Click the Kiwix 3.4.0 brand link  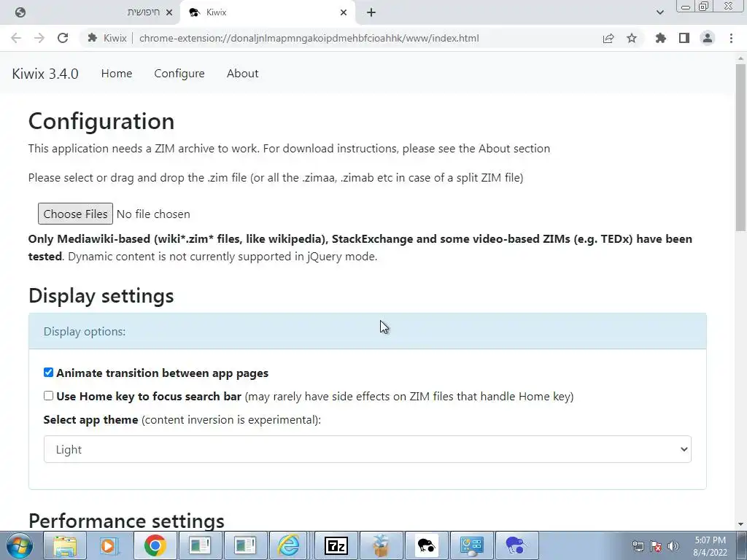pos(45,74)
